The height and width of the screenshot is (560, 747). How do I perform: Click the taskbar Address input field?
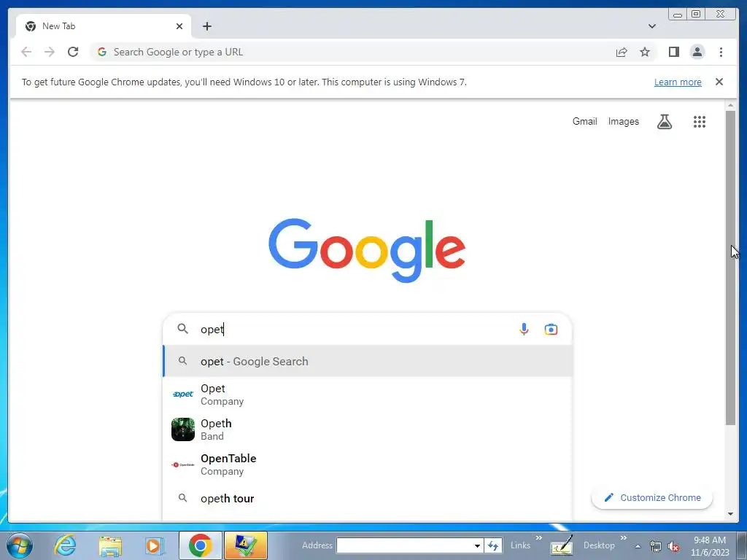coord(404,545)
